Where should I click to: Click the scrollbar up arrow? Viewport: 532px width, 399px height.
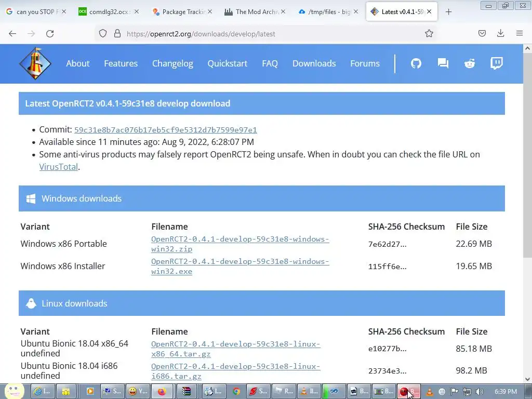(x=527, y=48)
